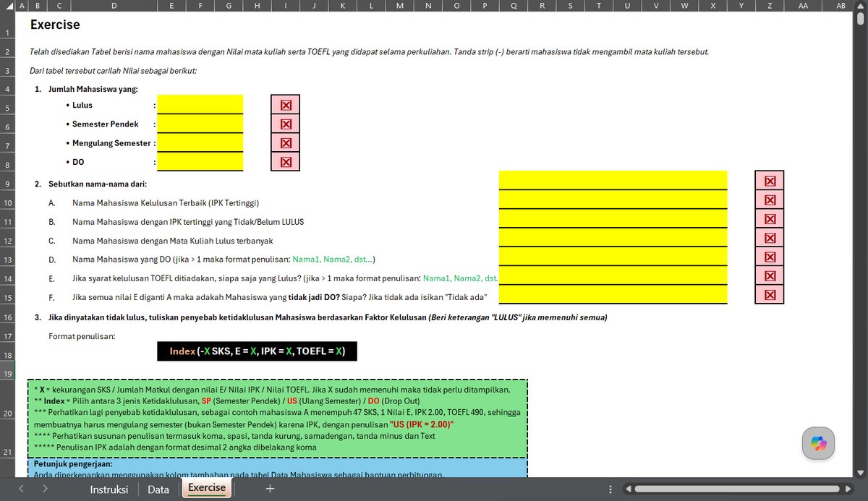Go to previous sheet with left arrow
Image resolution: width=868 pixels, height=501 pixels.
tap(21, 489)
